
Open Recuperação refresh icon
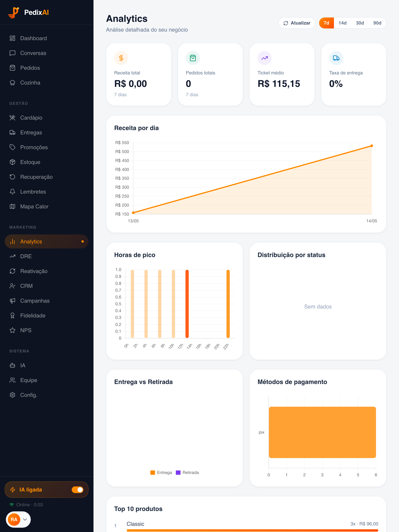(x=12, y=177)
